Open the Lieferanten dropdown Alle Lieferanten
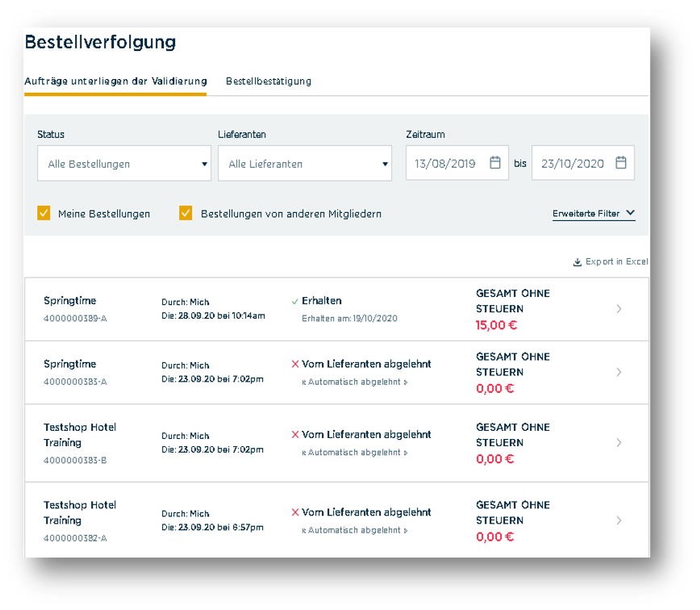Image resolution: width=700 pixels, height=610 pixels. [x=305, y=164]
